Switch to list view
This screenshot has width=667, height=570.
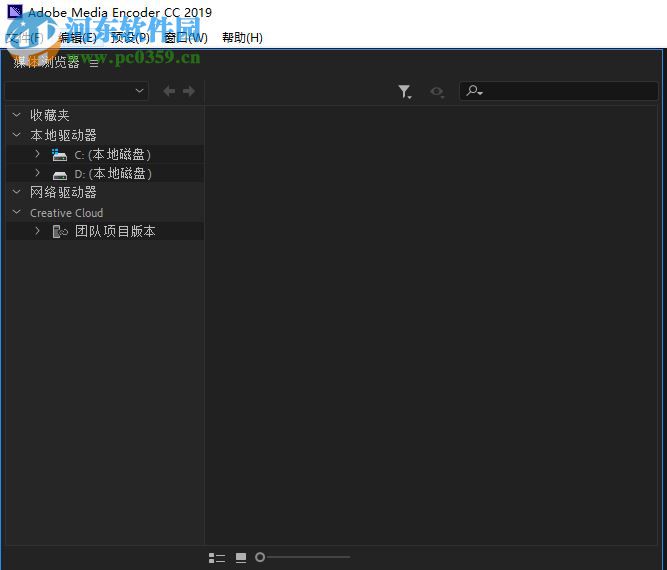tap(217, 558)
